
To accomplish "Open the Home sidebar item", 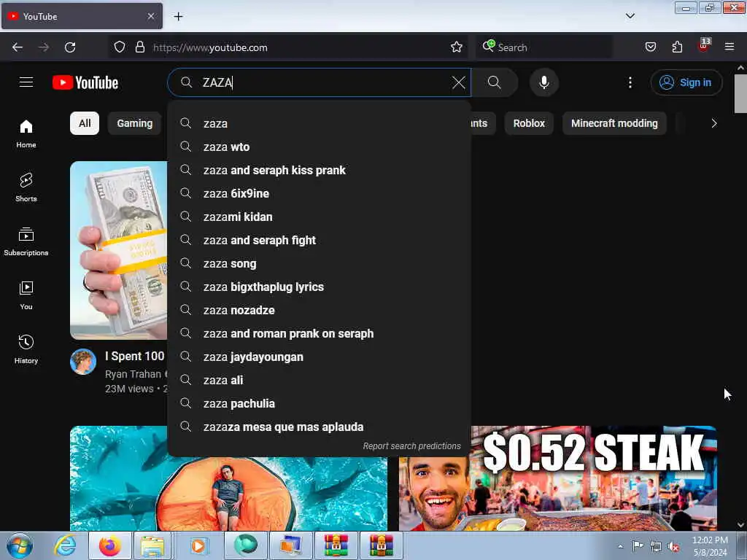I will click(26, 133).
